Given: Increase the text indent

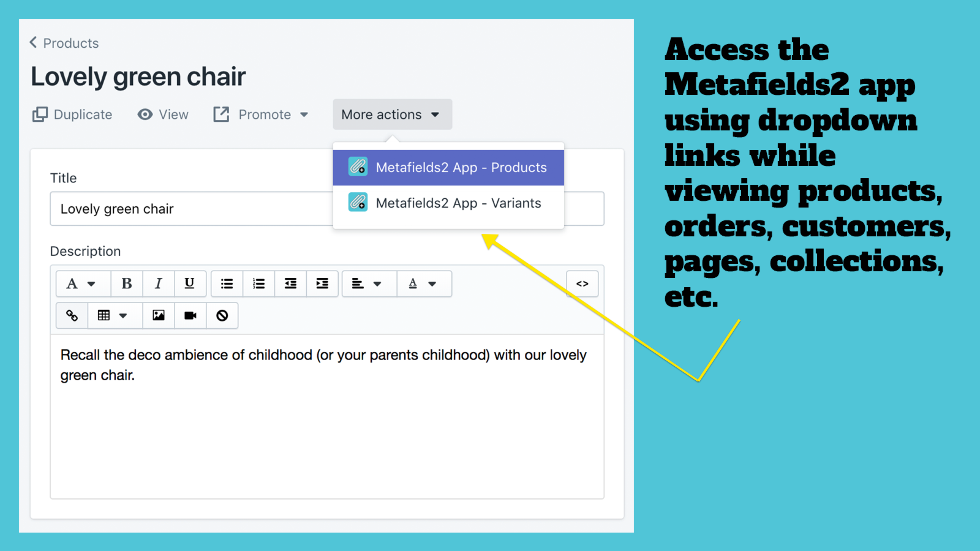Looking at the screenshot, I should (322, 283).
